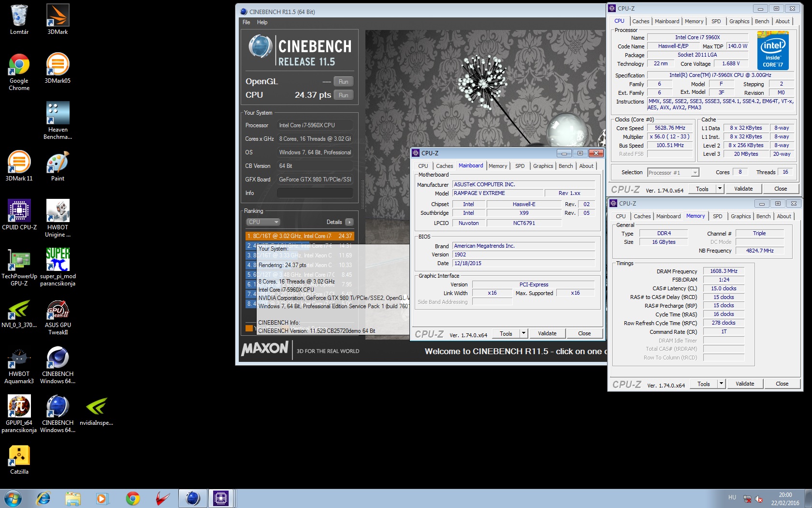Open HWBOT Unigine desktop shortcut
The height and width of the screenshot is (508, 812).
[58, 218]
